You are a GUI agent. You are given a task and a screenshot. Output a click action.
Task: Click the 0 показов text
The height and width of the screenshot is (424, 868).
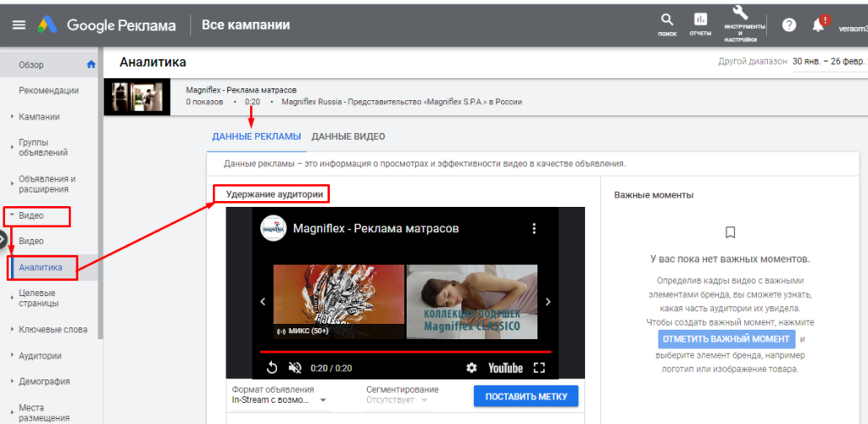(x=204, y=102)
